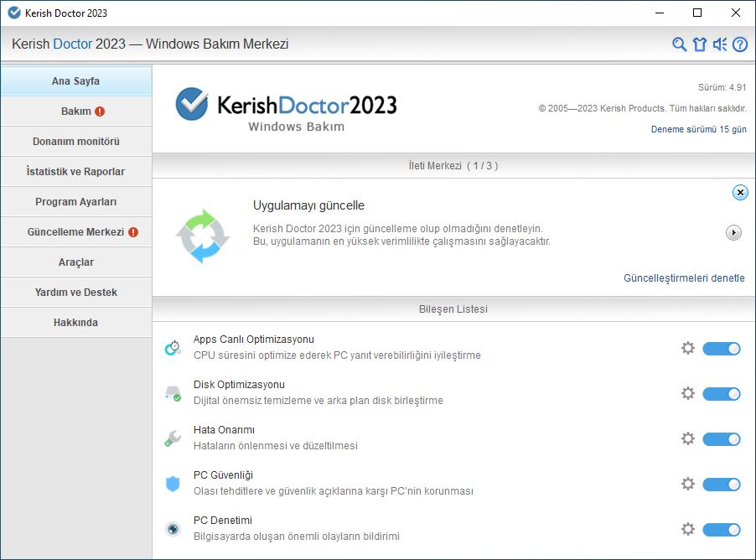756x560 pixels.
Task: Disable Apps Canlı Optimizasyonu toggle
Action: [x=722, y=348]
